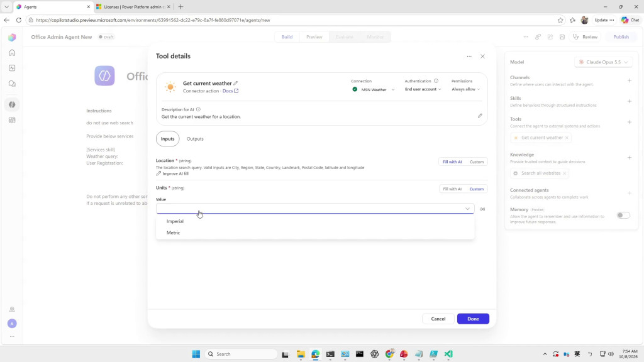Viewport: 644px width, 362px height.
Task: Edit the Get current weather tool name
Action: pos(236,84)
